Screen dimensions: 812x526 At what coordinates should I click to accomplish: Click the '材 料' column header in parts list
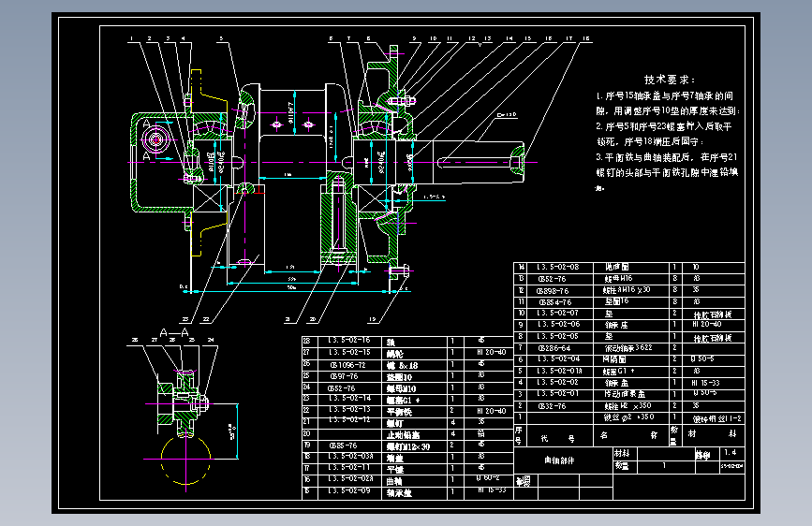pos(712,434)
